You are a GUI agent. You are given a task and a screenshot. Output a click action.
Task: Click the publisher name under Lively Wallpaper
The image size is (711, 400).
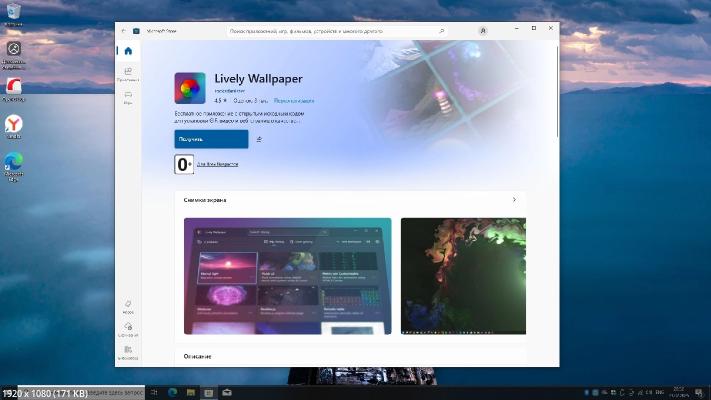pos(229,91)
